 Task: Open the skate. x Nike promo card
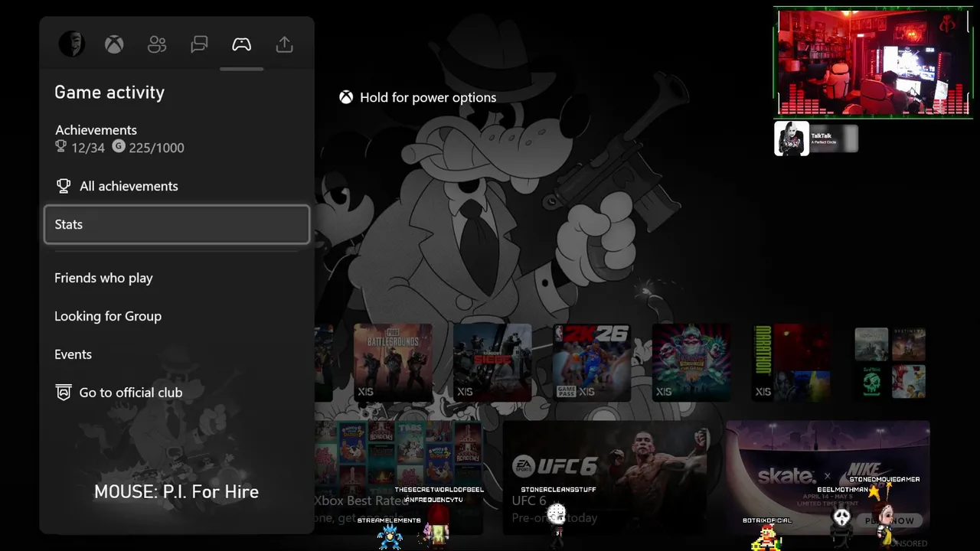(x=828, y=478)
